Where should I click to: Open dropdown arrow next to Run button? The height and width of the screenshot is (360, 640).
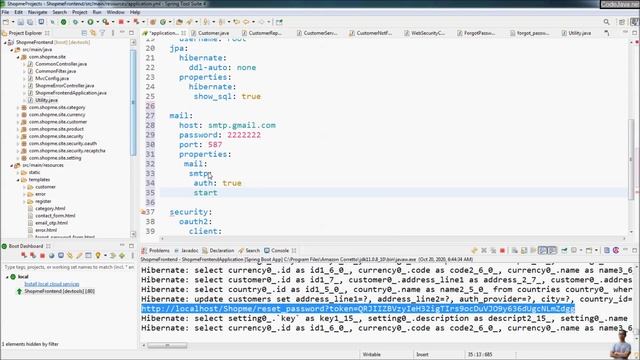pyautogui.click(x=97, y=22)
